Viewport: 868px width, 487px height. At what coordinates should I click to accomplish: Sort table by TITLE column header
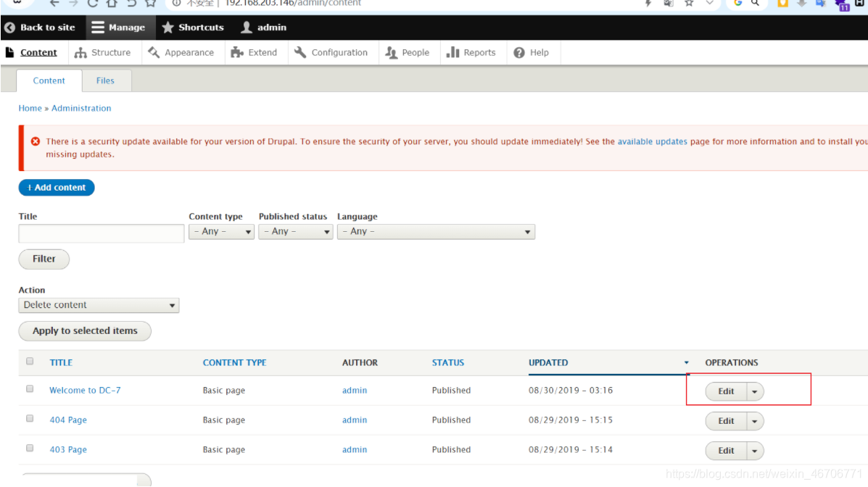(x=61, y=362)
